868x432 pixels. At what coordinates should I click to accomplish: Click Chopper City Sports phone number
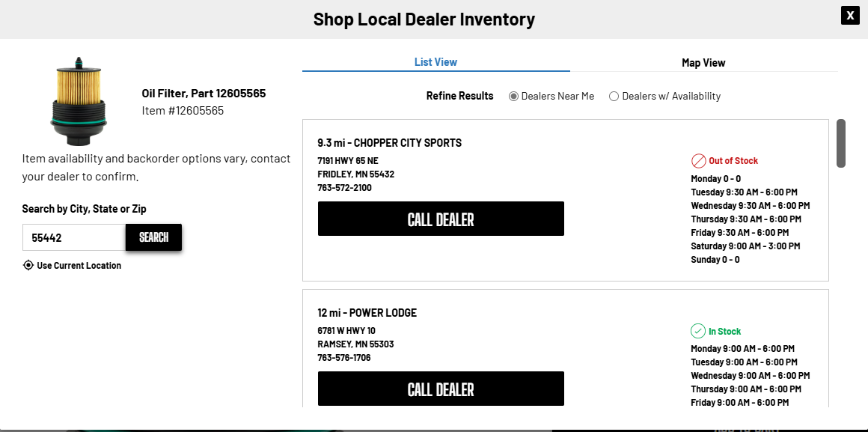(x=344, y=187)
